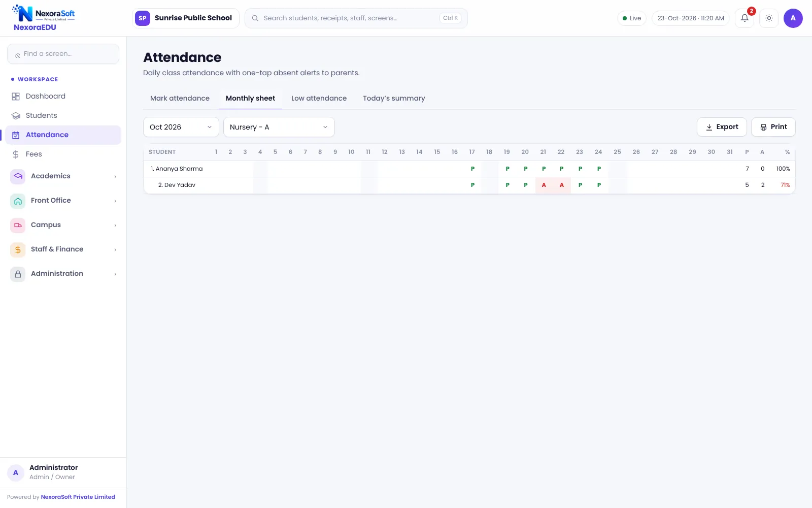This screenshot has height=508, width=812.
Task: Click the Administration lock icon
Action: tap(18, 274)
